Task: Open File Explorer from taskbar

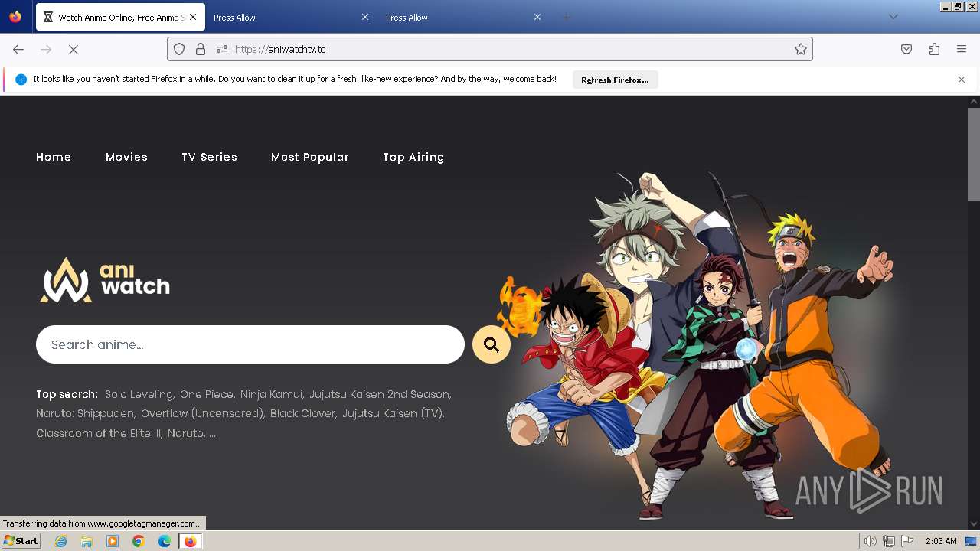Action: pyautogui.click(x=87, y=541)
